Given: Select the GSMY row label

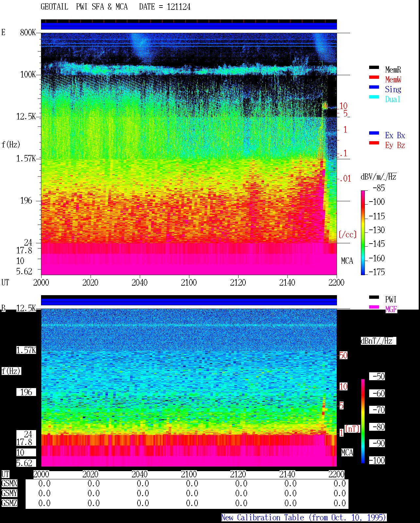Looking at the screenshot, I should pos(9,493).
